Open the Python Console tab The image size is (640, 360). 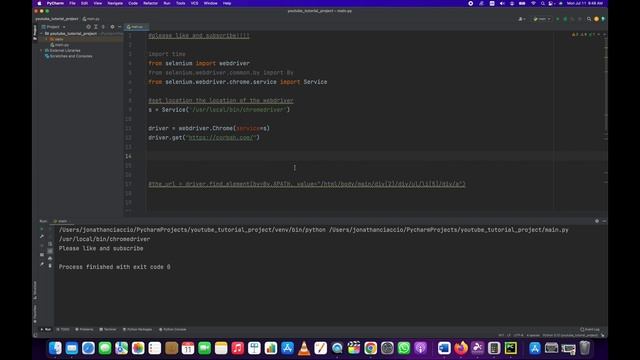click(173, 329)
